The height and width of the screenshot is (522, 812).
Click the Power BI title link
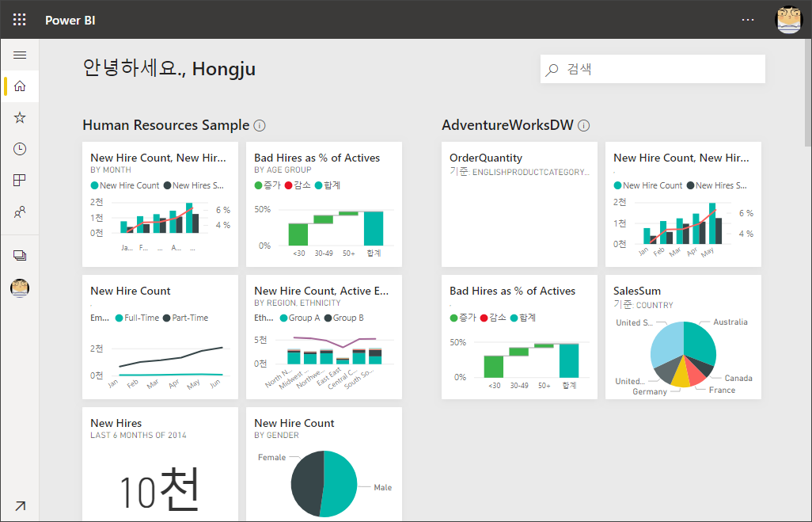(70, 21)
